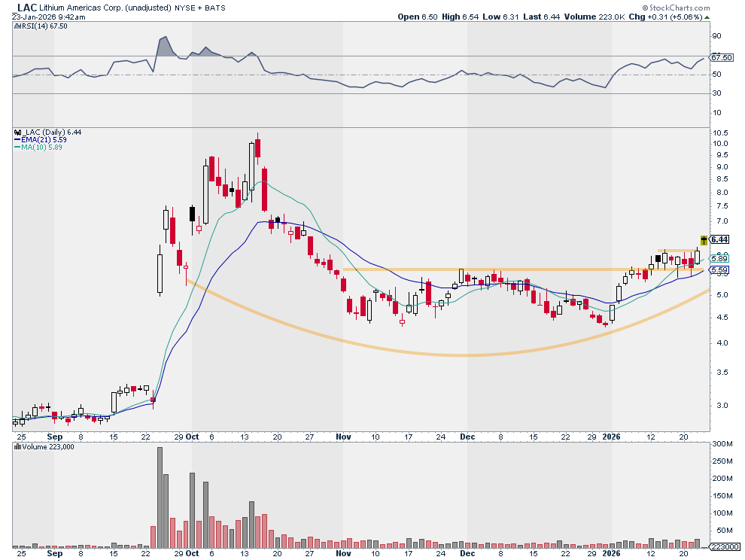Click the Open 6.50 value in header

(418, 17)
